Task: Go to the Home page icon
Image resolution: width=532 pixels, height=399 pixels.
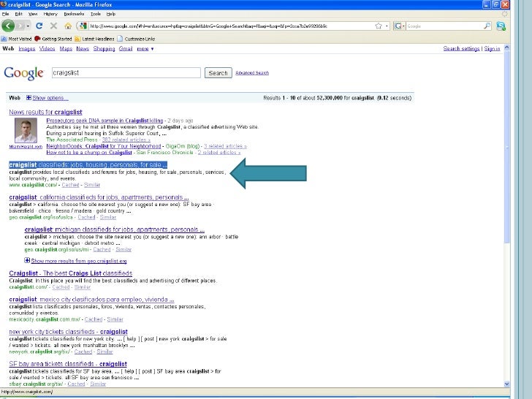Action: 68,26
